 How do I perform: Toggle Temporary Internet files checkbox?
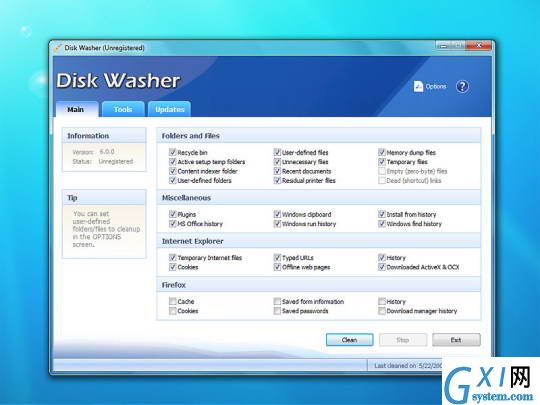tap(173, 257)
